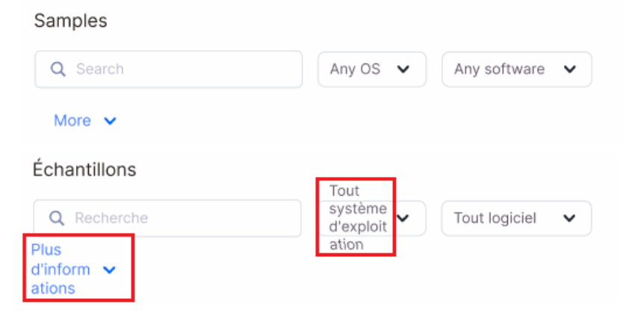This screenshot has height=322, width=644.
Task: Open the Tout système d'exploitation dropdown
Action: pyautogui.click(x=359, y=218)
